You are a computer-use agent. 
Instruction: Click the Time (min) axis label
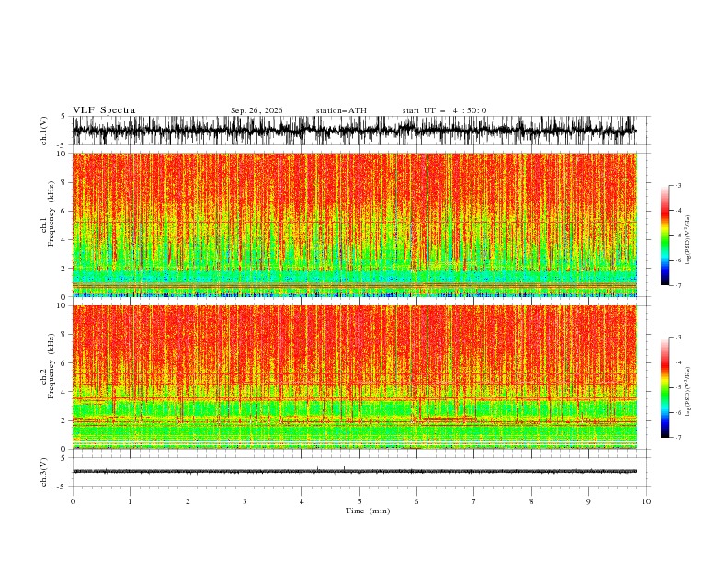(368, 511)
